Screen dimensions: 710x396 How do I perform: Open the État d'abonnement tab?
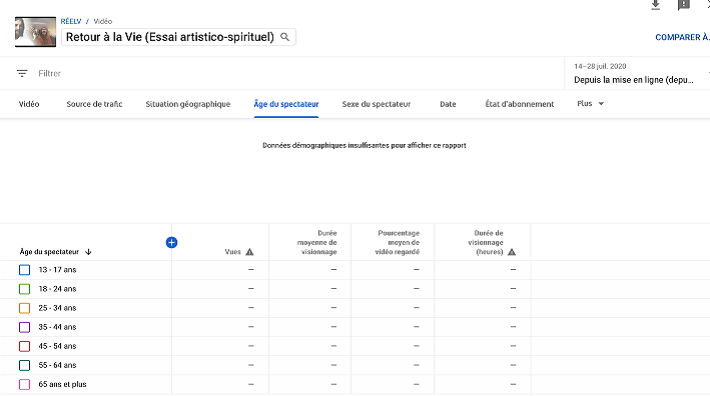[519, 104]
